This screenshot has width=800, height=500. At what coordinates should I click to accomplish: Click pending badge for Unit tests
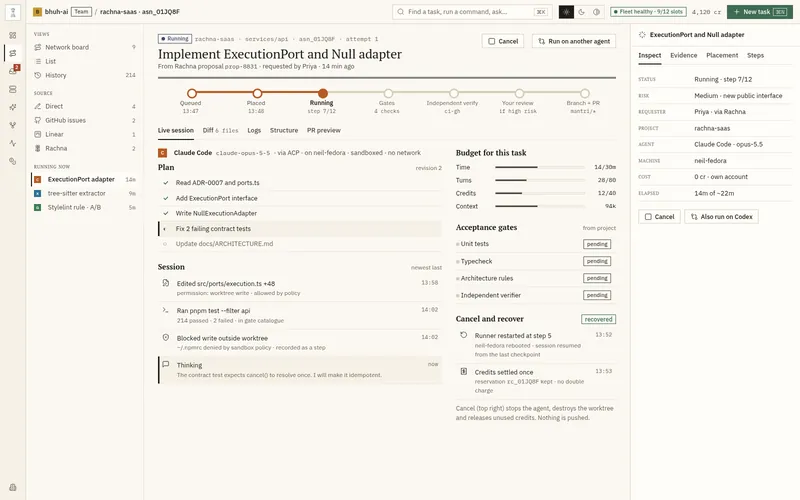click(x=596, y=244)
